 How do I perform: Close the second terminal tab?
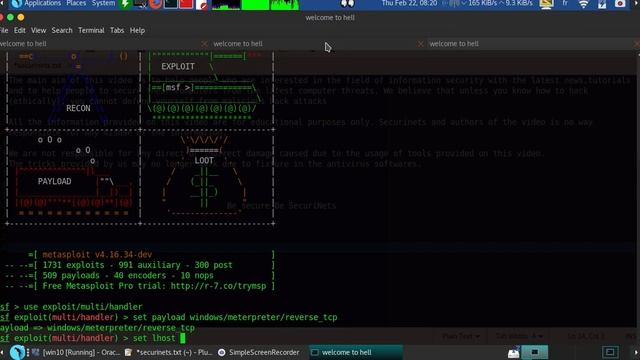pos(420,44)
